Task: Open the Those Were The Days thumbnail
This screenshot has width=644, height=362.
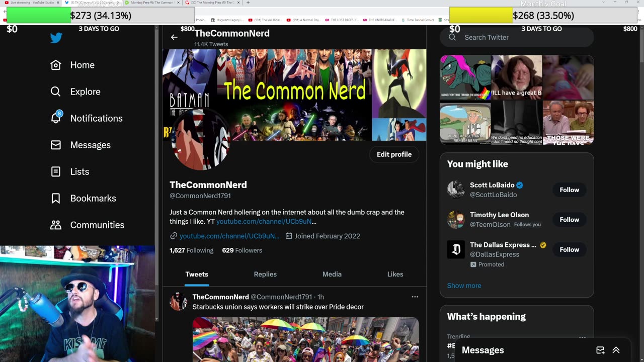Action: 568,123
